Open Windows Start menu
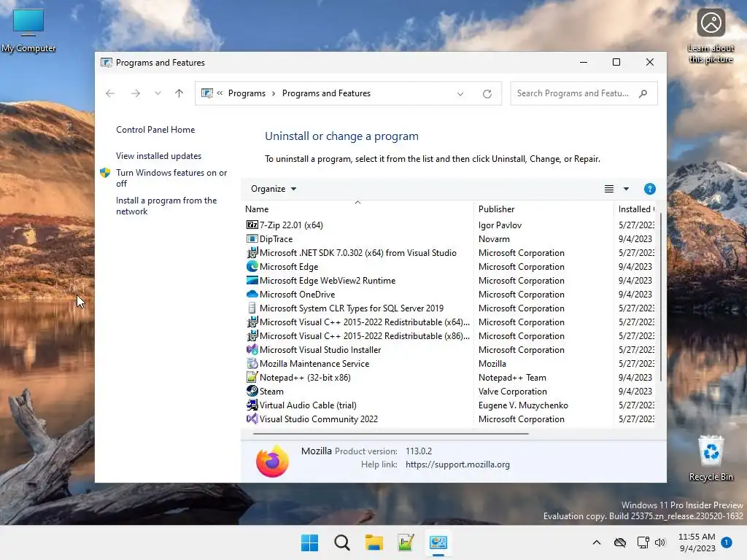The image size is (747, 560). [x=309, y=542]
